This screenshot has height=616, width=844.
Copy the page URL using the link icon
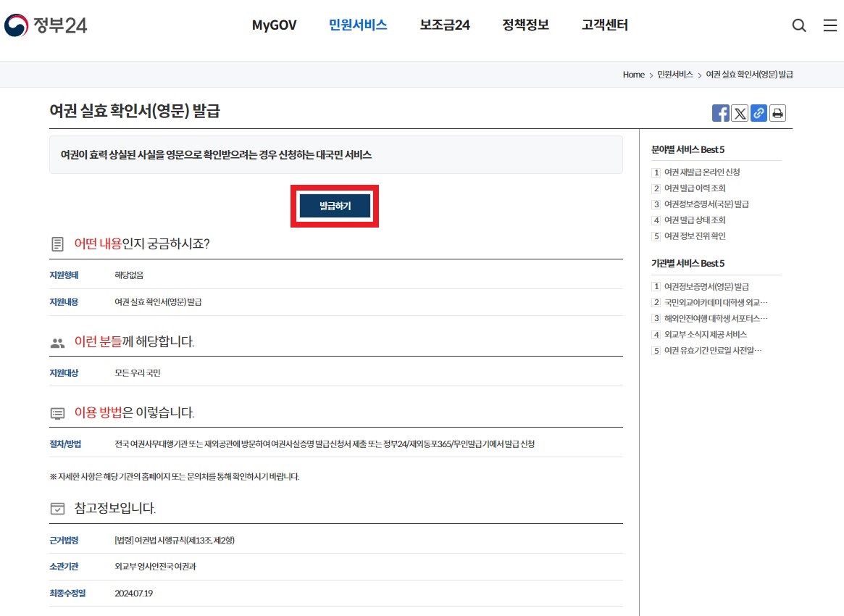point(759,113)
